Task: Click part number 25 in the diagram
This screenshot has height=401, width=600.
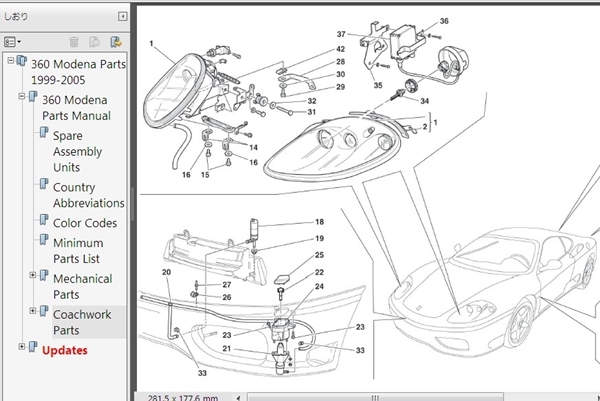Action: tap(319, 255)
